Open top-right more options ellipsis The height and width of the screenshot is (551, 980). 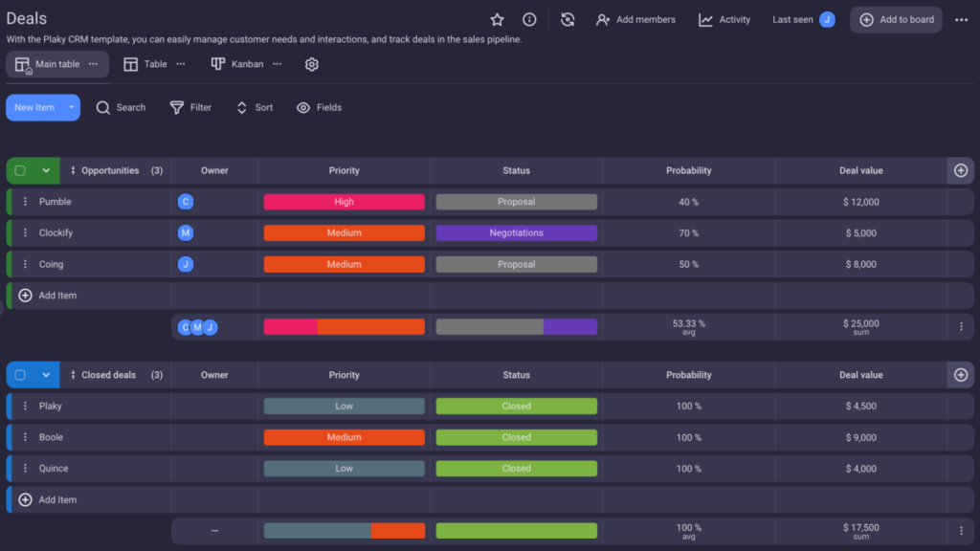click(961, 20)
